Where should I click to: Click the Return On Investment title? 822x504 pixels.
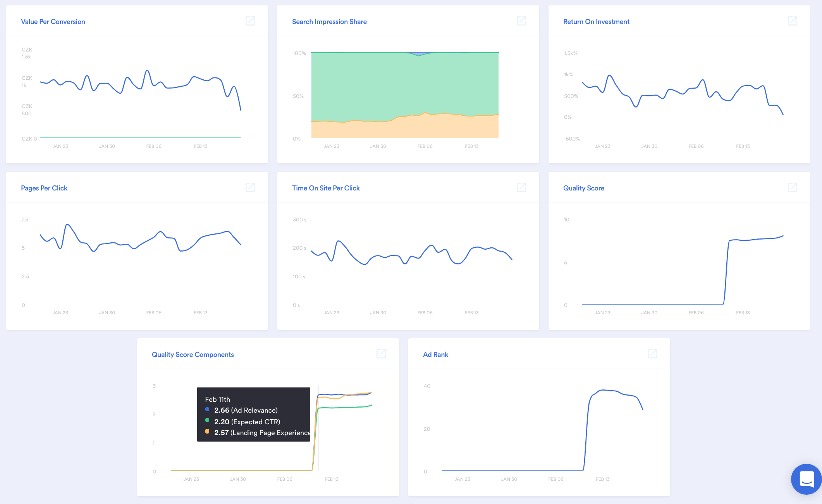tap(596, 22)
